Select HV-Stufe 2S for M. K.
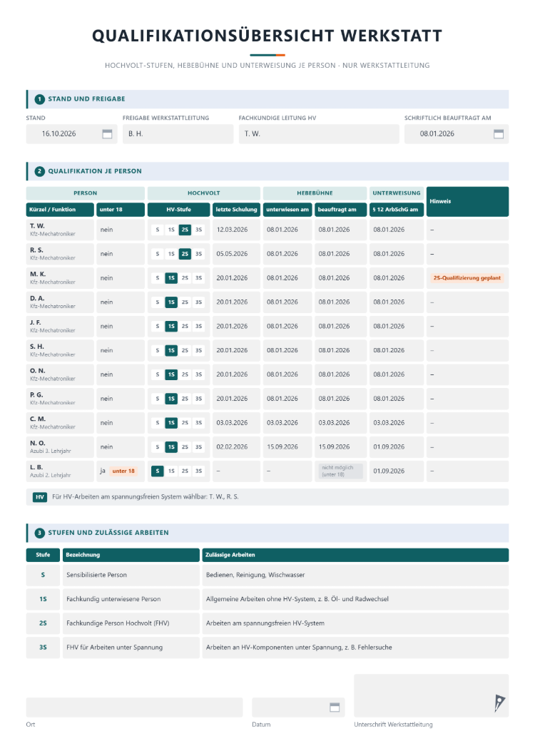 coord(185,278)
